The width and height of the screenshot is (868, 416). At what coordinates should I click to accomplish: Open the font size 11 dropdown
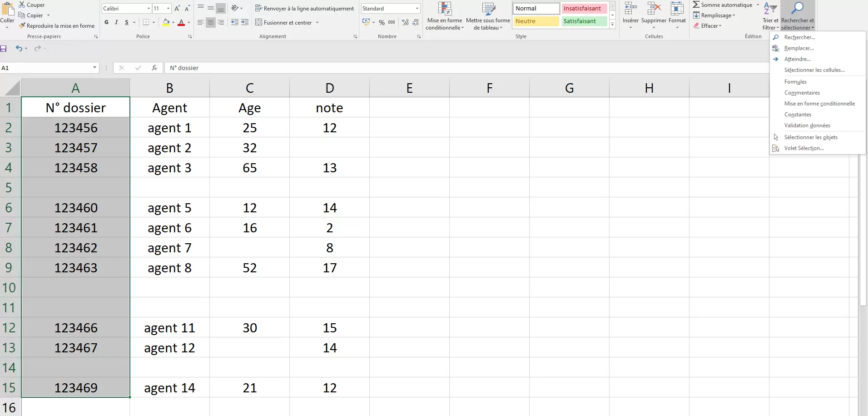tap(169, 8)
